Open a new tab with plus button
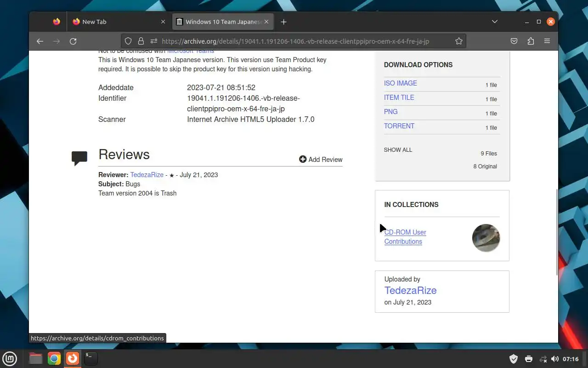This screenshot has width=588, height=368. click(x=284, y=22)
